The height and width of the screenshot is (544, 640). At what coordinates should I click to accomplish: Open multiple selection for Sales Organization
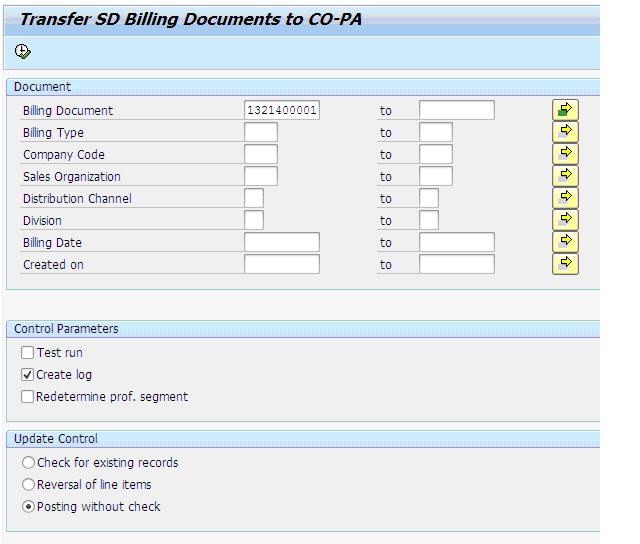pyautogui.click(x=565, y=176)
